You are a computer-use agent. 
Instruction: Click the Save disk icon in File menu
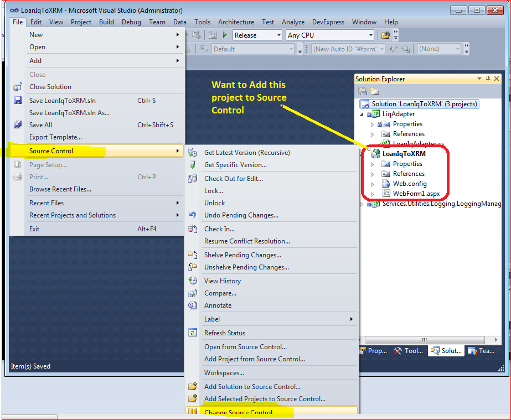[18, 100]
